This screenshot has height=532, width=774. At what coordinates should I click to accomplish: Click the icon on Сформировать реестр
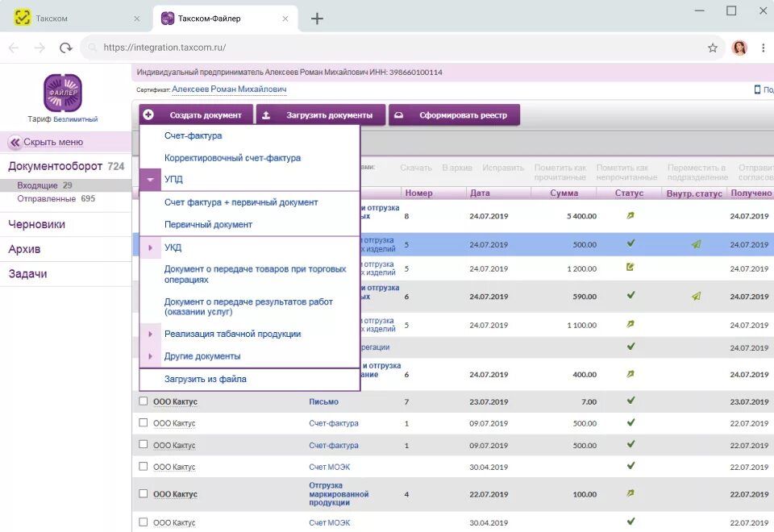[398, 115]
